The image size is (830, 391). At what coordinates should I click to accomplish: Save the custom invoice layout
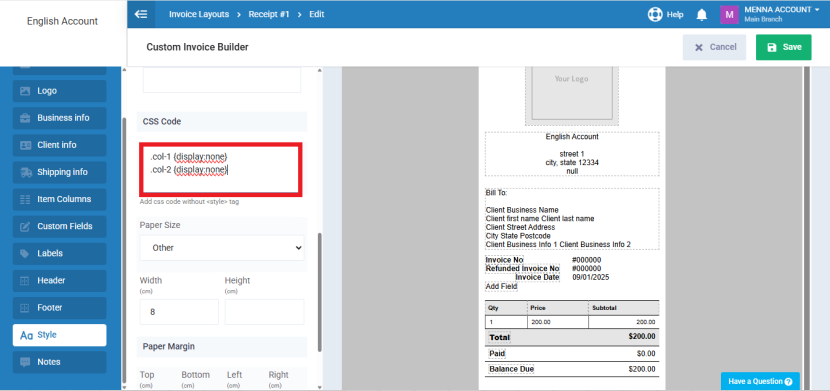click(x=783, y=47)
